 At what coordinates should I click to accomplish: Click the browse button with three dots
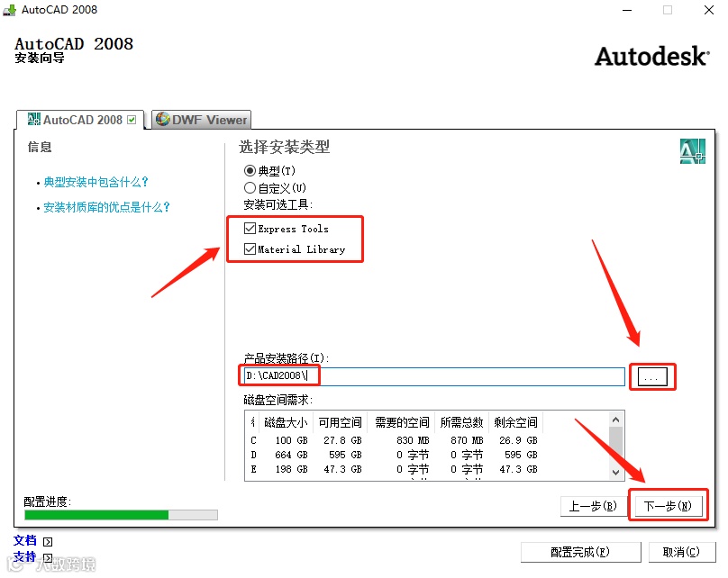coord(652,376)
